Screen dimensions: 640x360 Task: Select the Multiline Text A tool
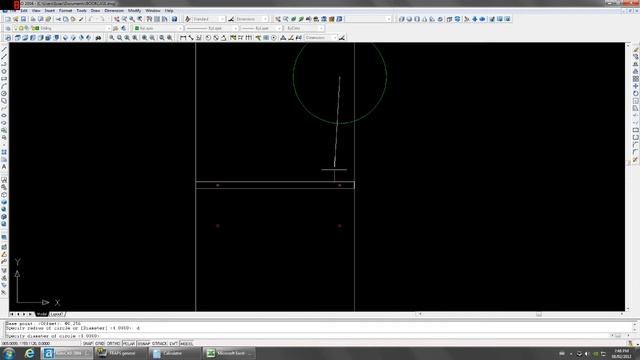[4, 167]
